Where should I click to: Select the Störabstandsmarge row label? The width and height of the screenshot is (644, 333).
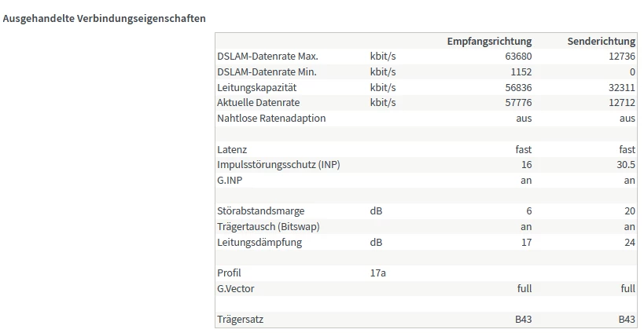(260, 211)
